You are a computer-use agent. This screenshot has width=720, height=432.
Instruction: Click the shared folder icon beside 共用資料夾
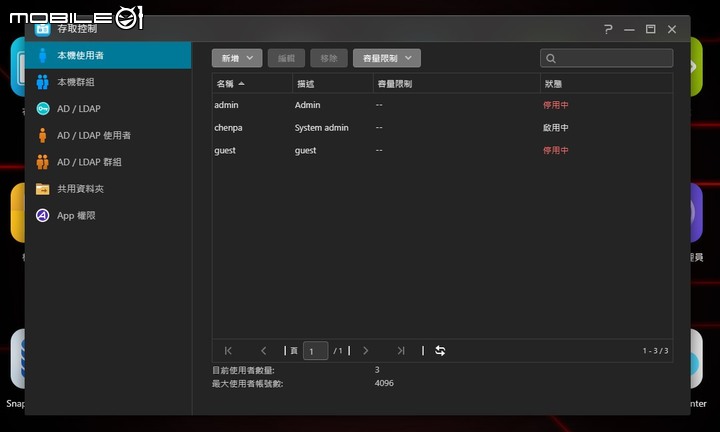pyautogui.click(x=43, y=189)
